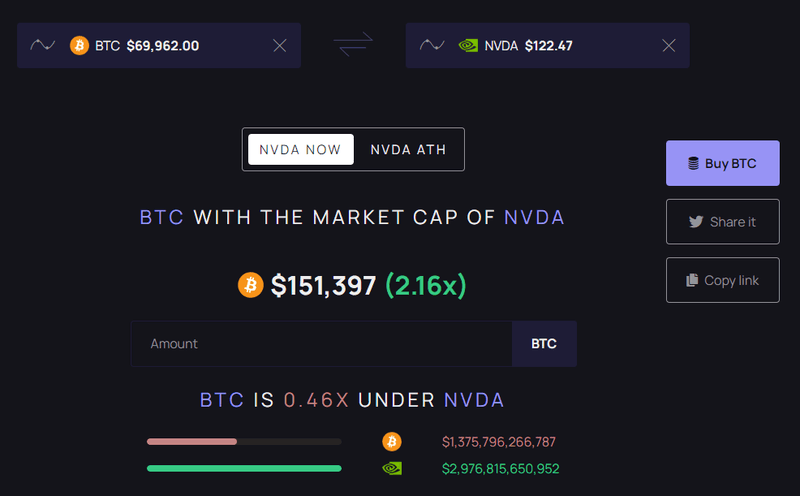Select the NVDA NOW toggle option
This screenshot has height=496, width=800.
301,149
